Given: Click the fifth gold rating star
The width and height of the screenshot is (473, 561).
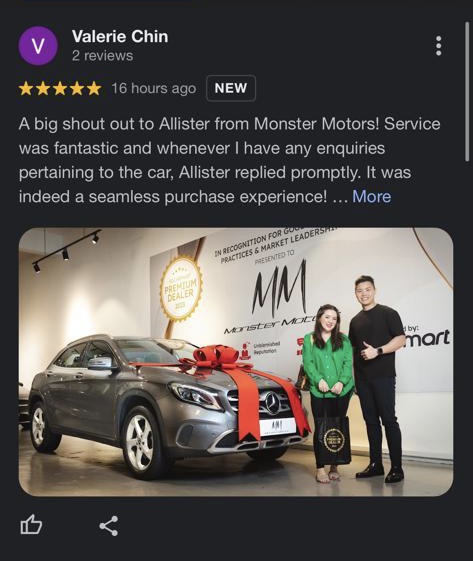Looking at the screenshot, I should [x=94, y=88].
